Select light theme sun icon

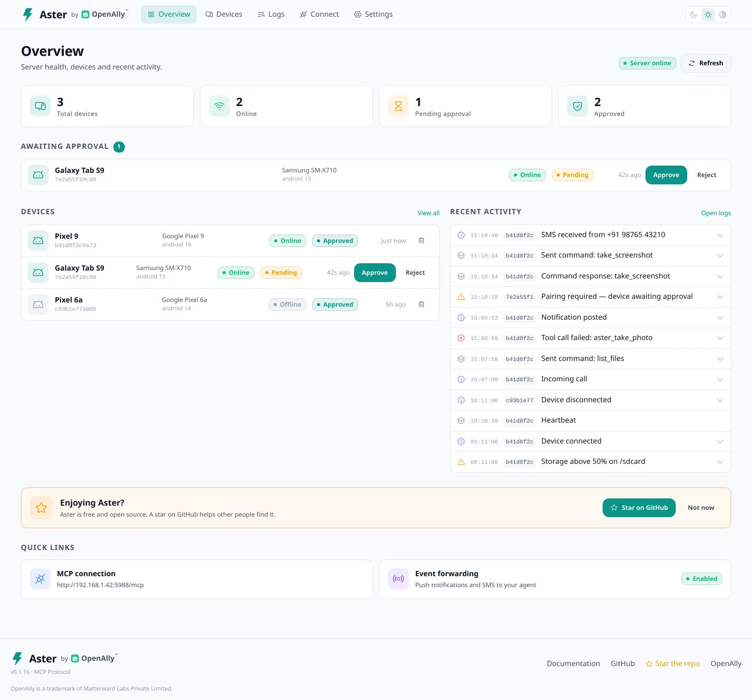pos(708,15)
